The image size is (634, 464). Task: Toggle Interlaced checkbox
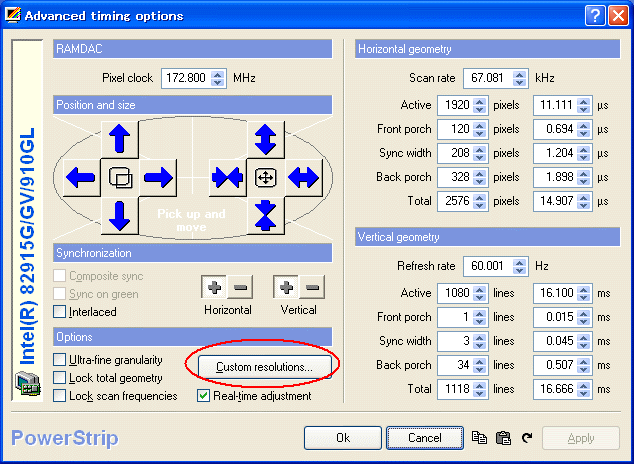(59, 312)
